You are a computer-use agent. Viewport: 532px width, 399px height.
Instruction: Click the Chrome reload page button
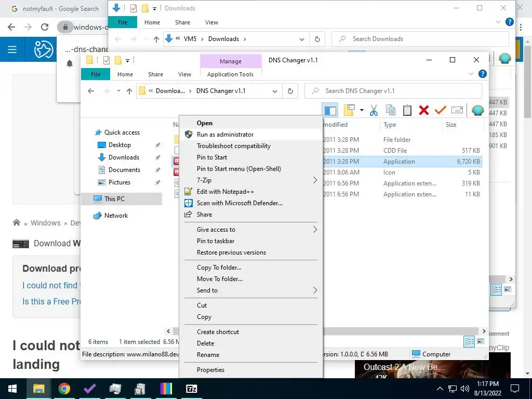tap(45, 27)
